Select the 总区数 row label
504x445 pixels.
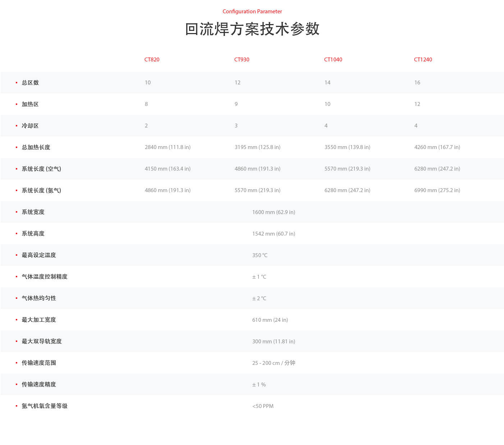click(x=30, y=83)
